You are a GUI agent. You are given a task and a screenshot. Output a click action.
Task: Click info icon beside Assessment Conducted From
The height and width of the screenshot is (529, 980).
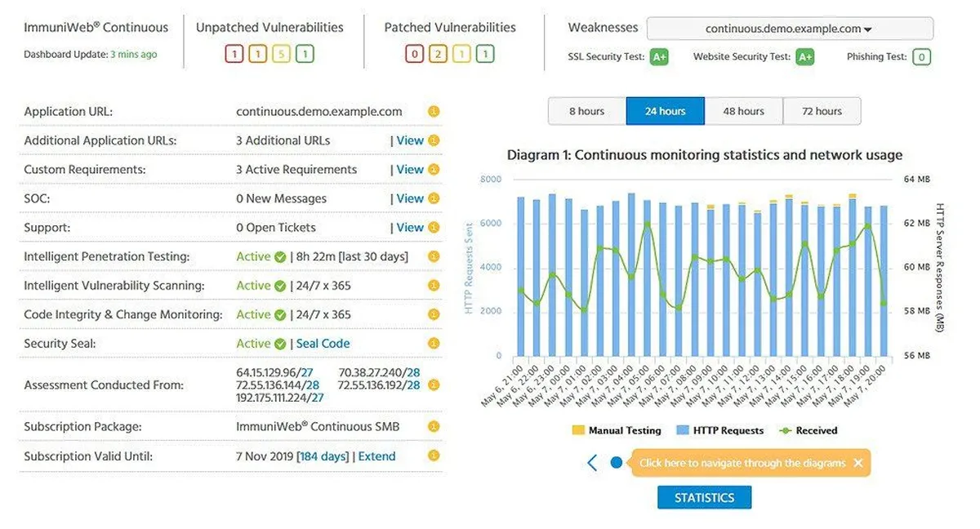pos(434,385)
